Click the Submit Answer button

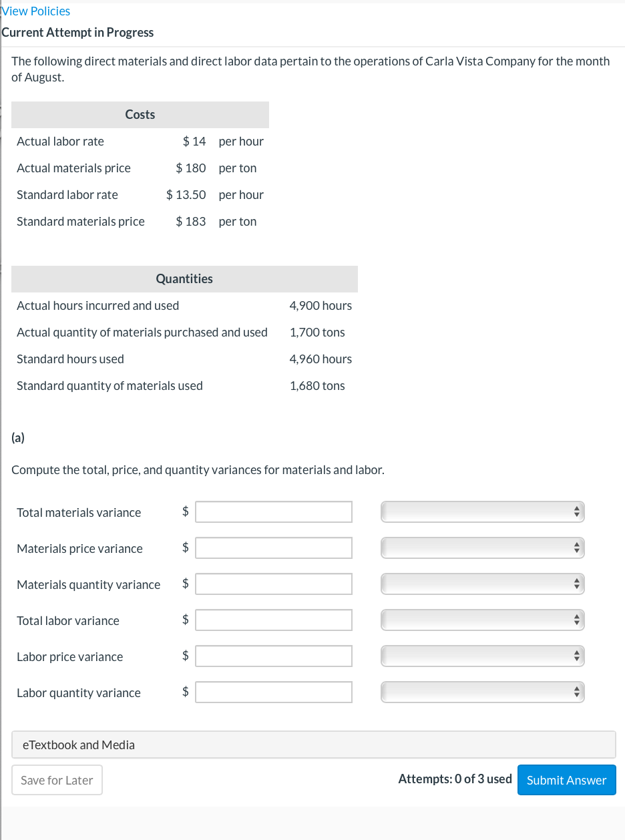(x=566, y=779)
